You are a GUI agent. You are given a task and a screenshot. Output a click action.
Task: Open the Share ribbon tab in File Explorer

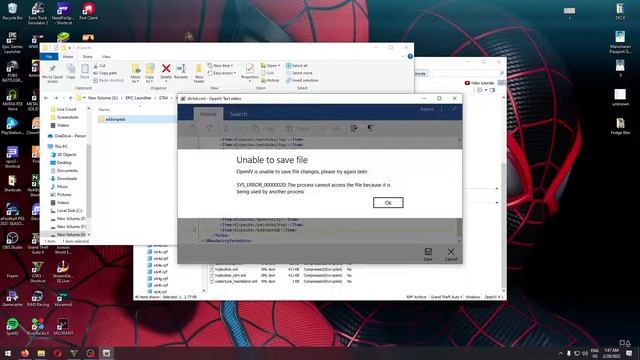[x=87, y=56]
